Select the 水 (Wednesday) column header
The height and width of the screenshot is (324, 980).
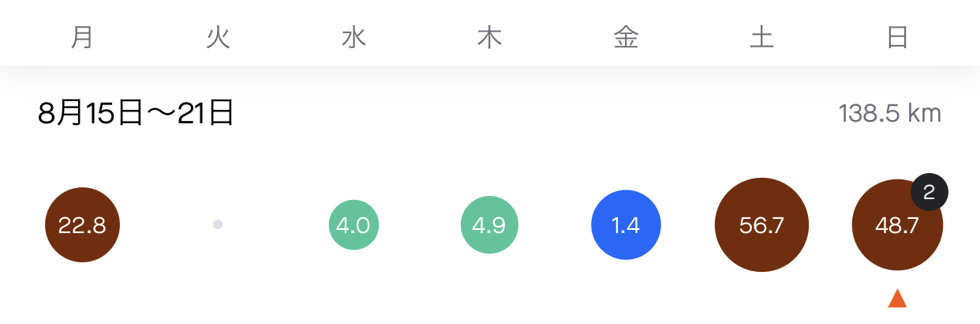click(x=353, y=37)
